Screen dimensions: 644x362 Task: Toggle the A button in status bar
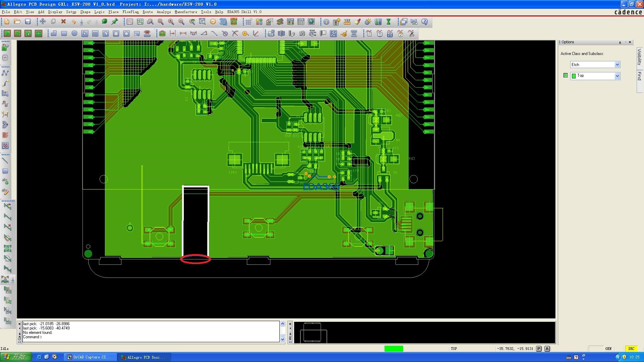click(x=547, y=349)
